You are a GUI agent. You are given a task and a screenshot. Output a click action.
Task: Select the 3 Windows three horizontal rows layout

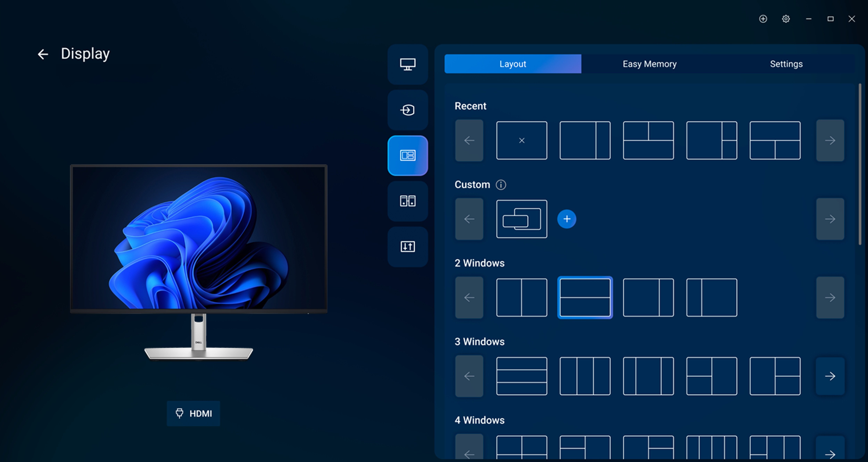coord(521,376)
